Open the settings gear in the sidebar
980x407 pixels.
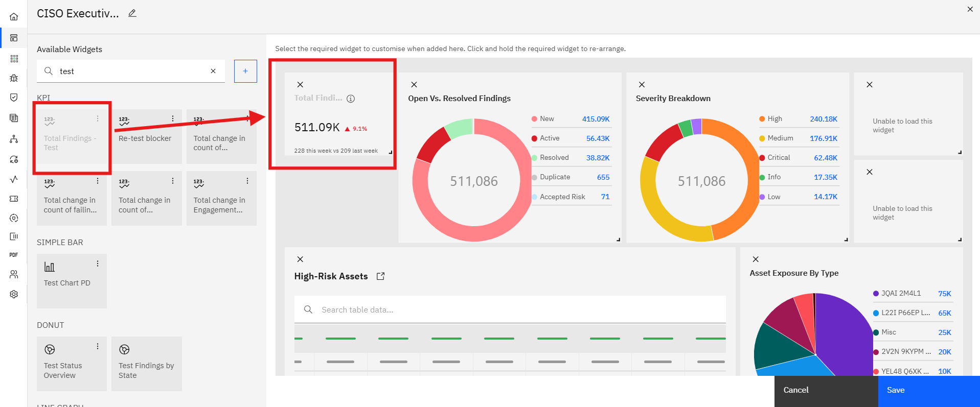pos(14,294)
